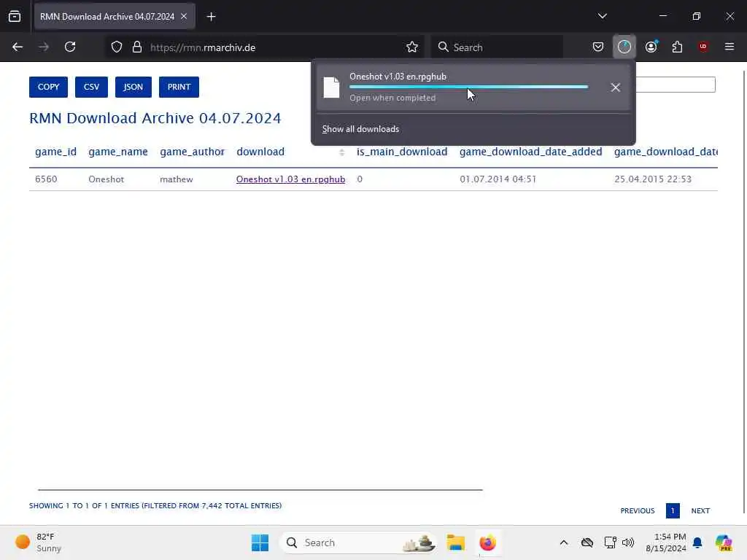
Task: Open the weather widget 82°F Sunny
Action: coord(39,542)
